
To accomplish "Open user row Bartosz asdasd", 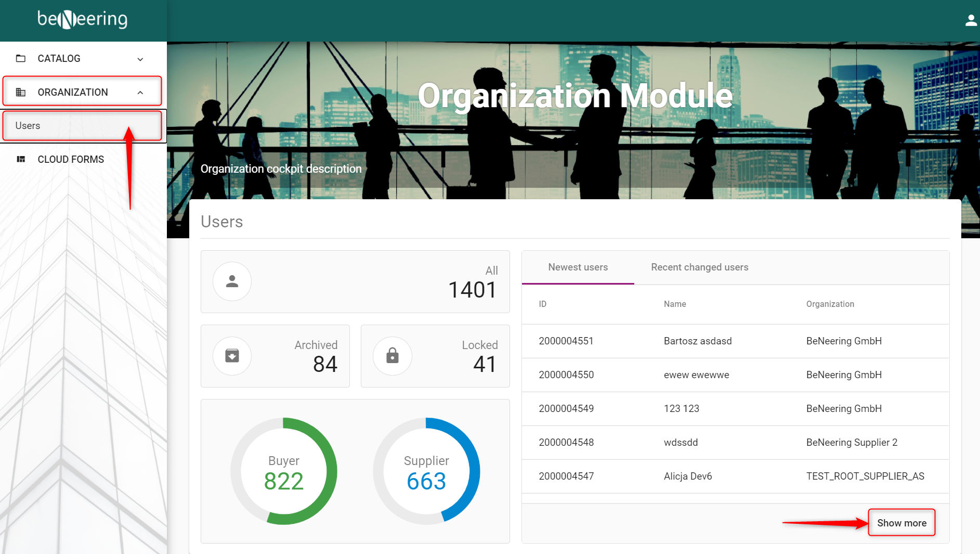I will point(697,341).
